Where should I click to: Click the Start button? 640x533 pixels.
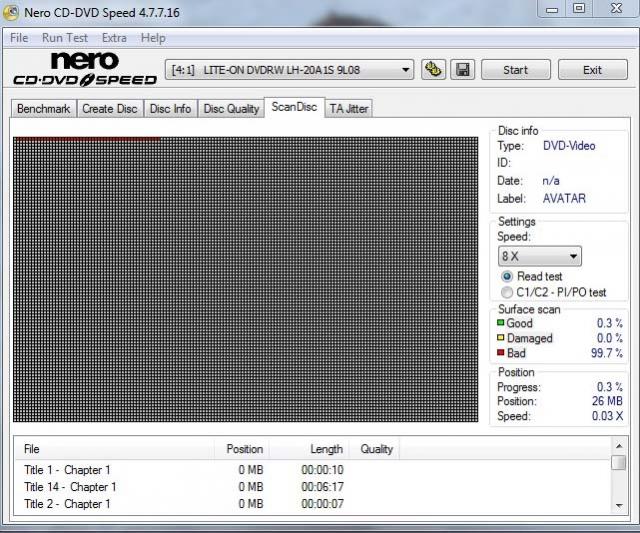pyautogui.click(x=516, y=70)
